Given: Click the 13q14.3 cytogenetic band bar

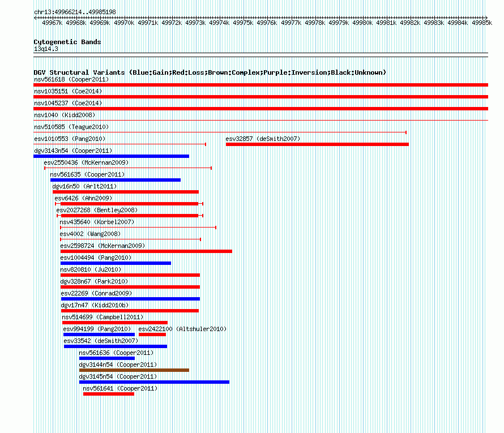Looking at the screenshot, I should (260, 55).
